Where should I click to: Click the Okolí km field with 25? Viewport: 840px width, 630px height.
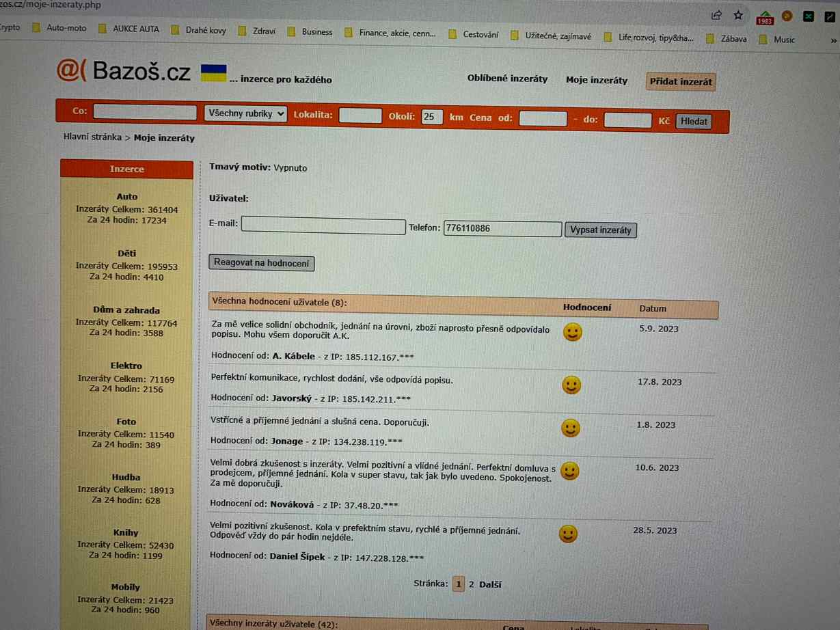pos(432,116)
